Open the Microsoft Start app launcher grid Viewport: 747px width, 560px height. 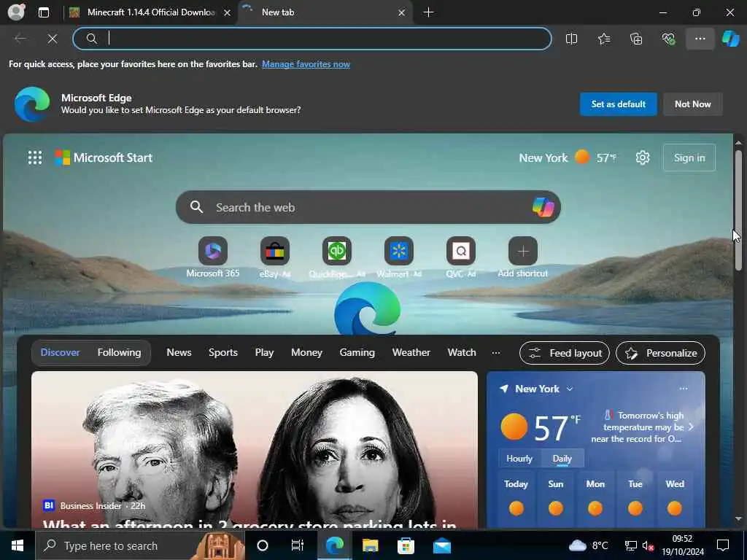click(35, 157)
